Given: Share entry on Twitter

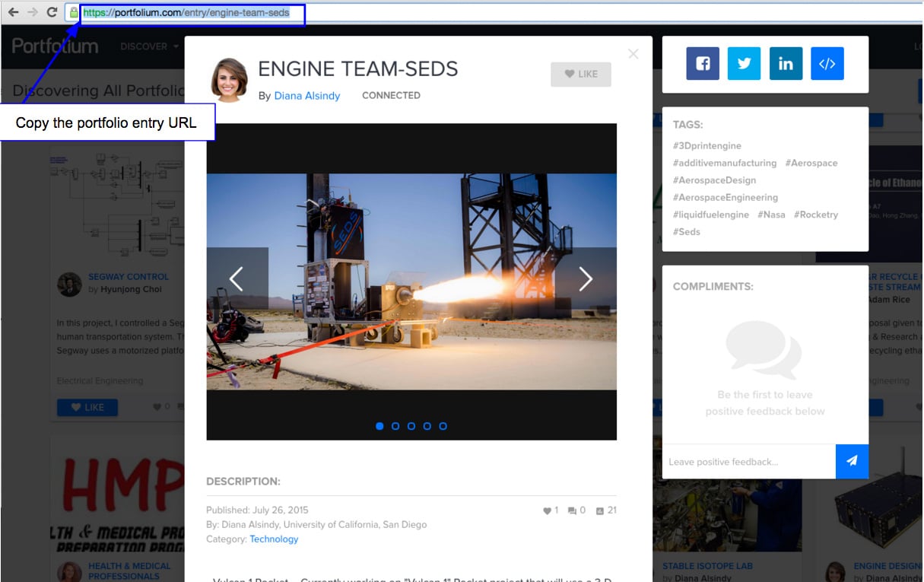Looking at the screenshot, I should coord(744,64).
